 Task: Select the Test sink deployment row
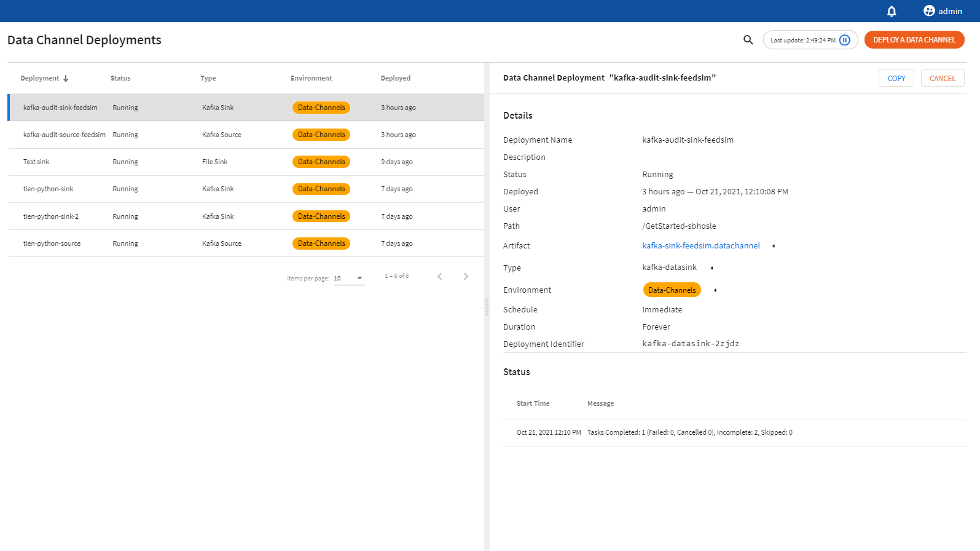[36, 162]
